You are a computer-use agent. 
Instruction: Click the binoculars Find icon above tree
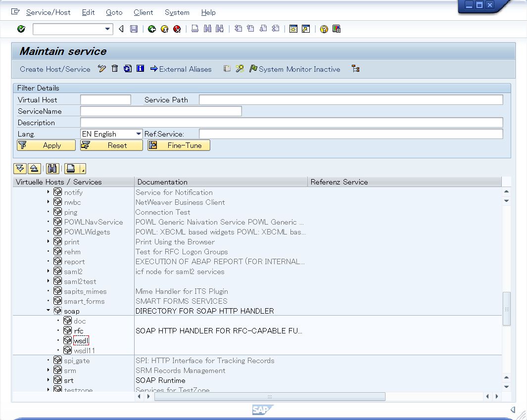(x=53, y=169)
